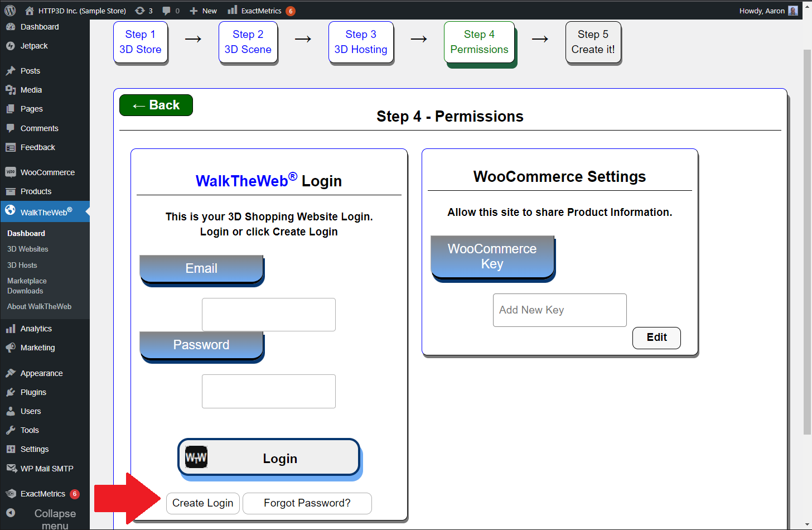Click the WooCommerce Key blue label

492,258
